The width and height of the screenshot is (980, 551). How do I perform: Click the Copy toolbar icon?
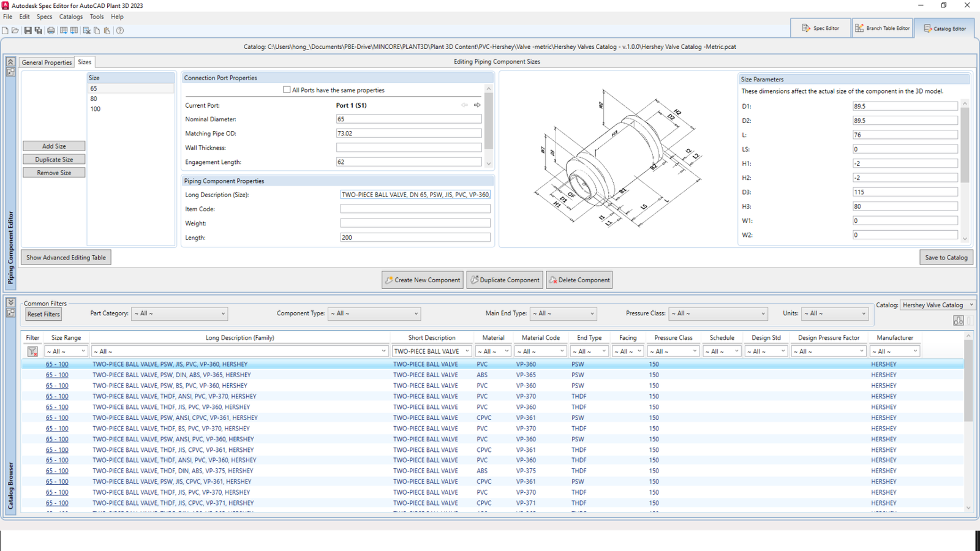(97, 31)
